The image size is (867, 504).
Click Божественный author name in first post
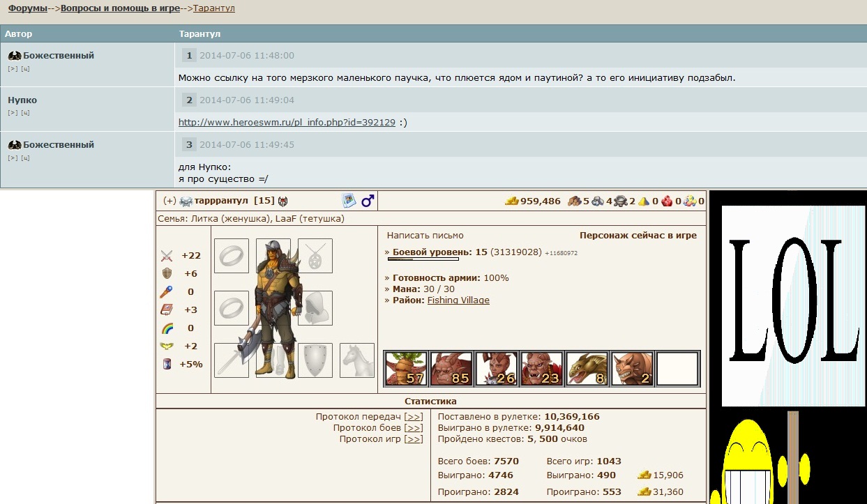click(59, 55)
